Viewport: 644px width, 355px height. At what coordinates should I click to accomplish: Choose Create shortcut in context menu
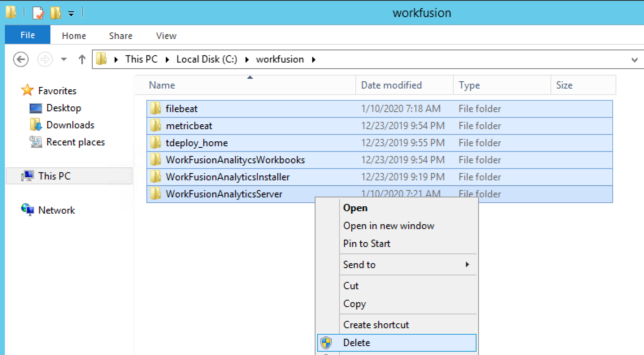pos(397,325)
